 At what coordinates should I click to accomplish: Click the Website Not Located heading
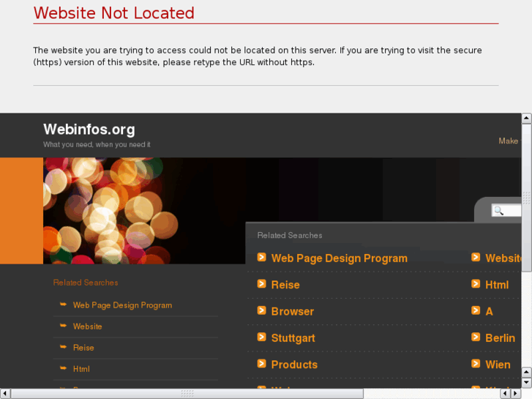[x=114, y=13]
